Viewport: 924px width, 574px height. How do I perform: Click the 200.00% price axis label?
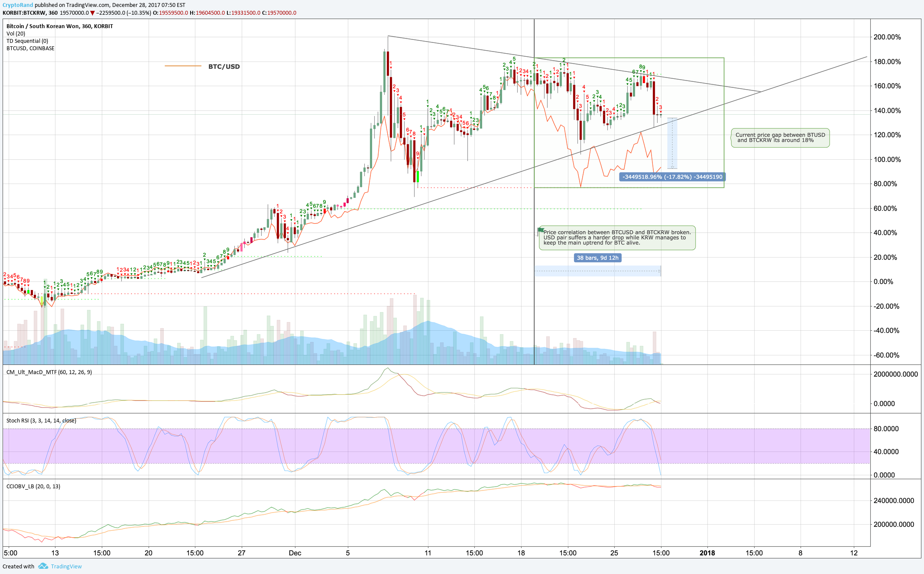pos(887,37)
